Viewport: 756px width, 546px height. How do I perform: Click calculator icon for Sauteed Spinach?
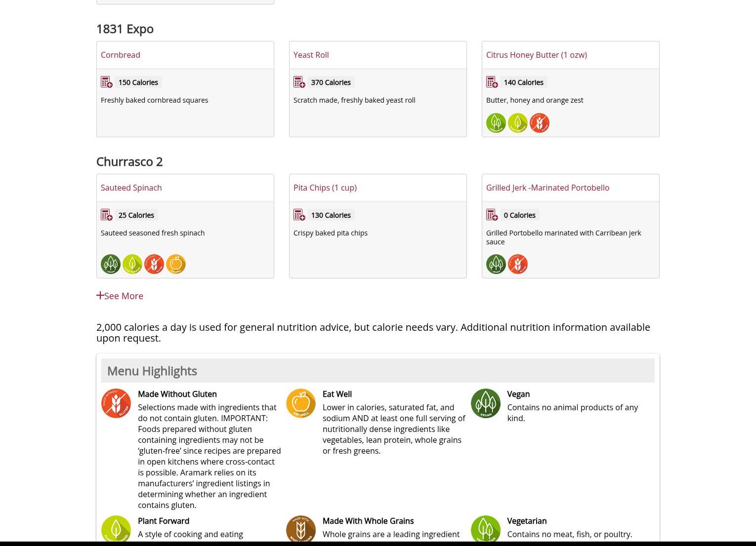point(106,215)
